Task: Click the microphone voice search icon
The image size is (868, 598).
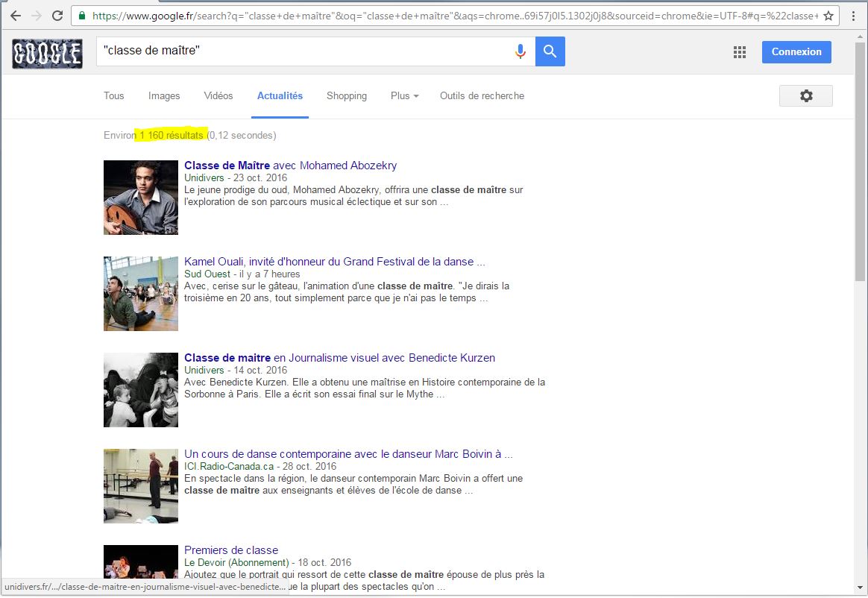Action: click(520, 51)
